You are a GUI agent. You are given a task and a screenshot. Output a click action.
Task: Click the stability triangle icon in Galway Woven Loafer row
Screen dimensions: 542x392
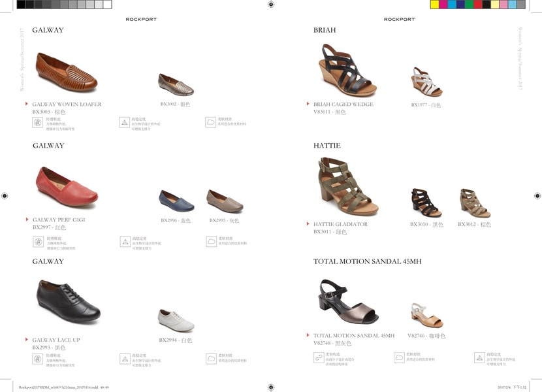click(x=125, y=122)
